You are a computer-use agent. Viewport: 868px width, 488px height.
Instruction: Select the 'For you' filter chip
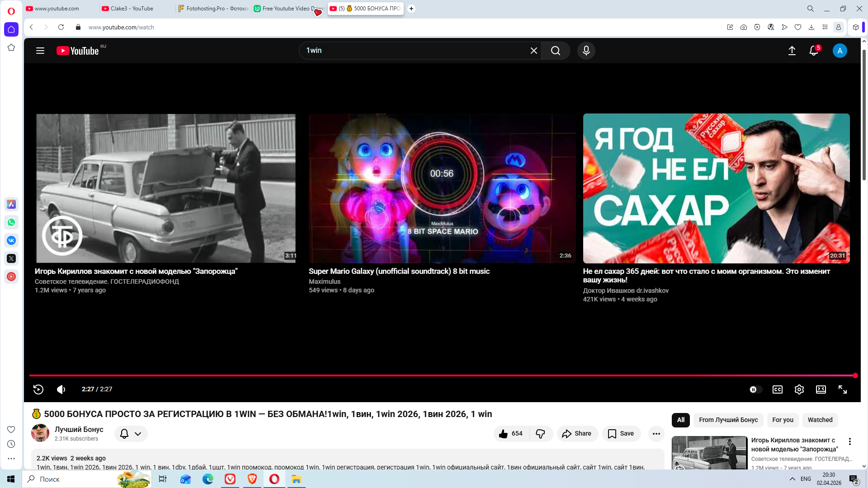(783, 420)
